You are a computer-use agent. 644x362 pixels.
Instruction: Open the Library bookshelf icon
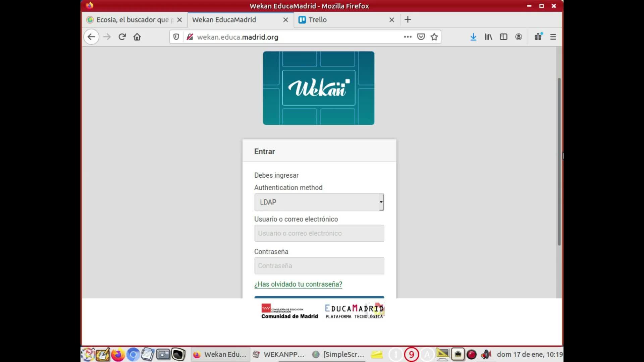pos(488,37)
